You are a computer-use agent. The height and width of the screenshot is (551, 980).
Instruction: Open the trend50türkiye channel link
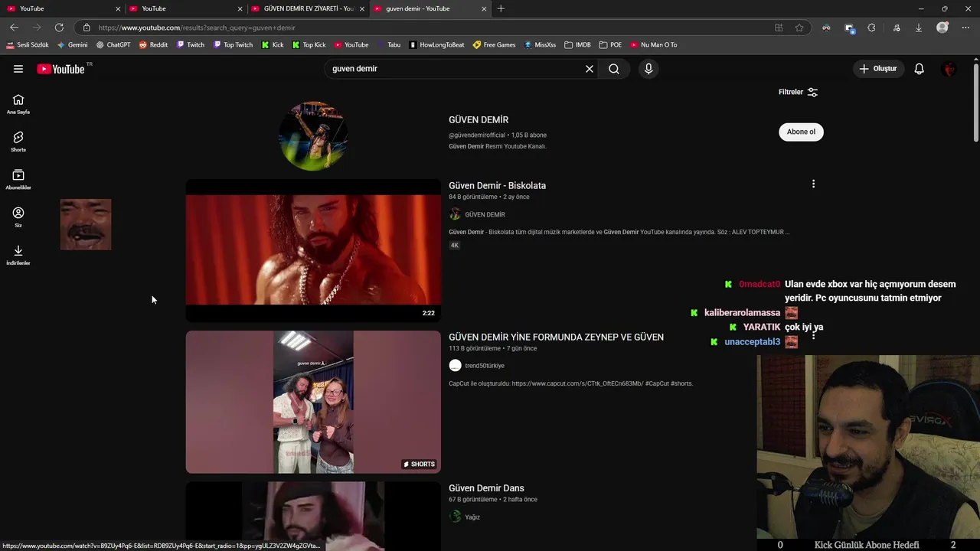[485, 366]
